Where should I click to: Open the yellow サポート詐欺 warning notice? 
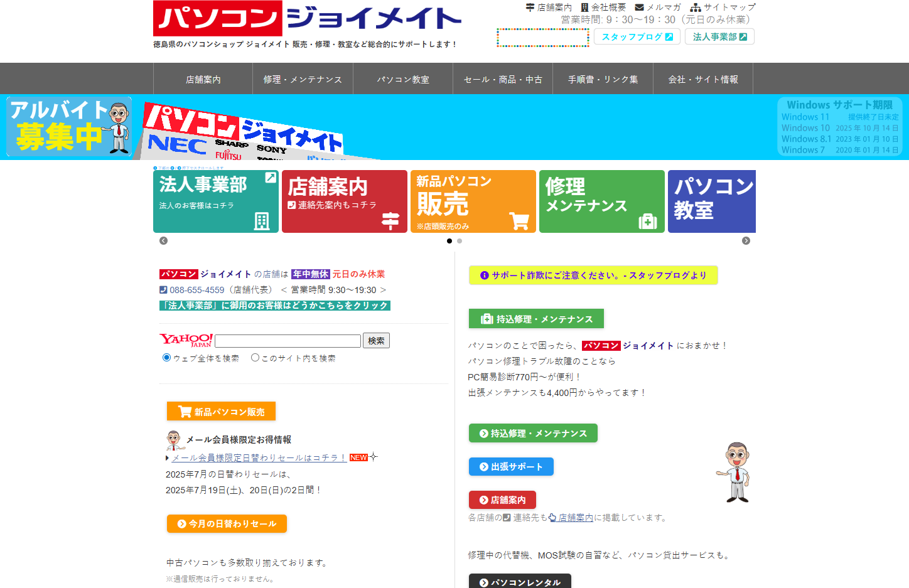pos(593,275)
